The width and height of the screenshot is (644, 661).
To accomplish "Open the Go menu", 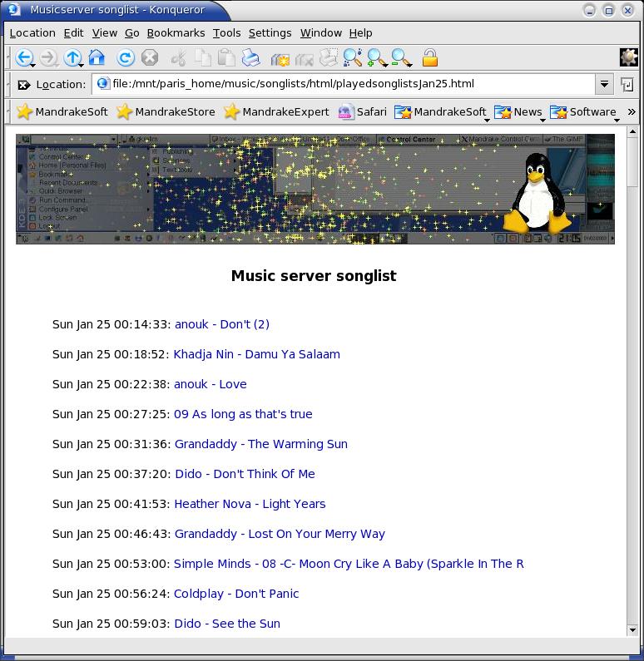I will tap(132, 33).
